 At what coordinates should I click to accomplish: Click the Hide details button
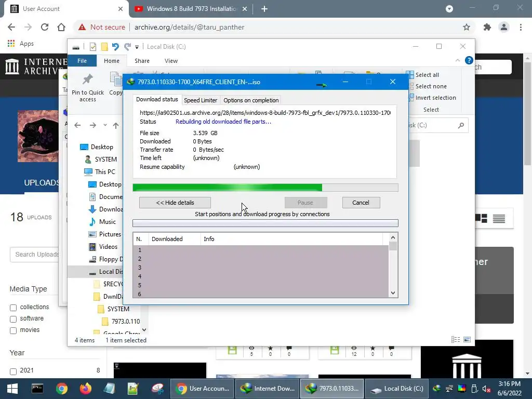[x=175, y=203]
